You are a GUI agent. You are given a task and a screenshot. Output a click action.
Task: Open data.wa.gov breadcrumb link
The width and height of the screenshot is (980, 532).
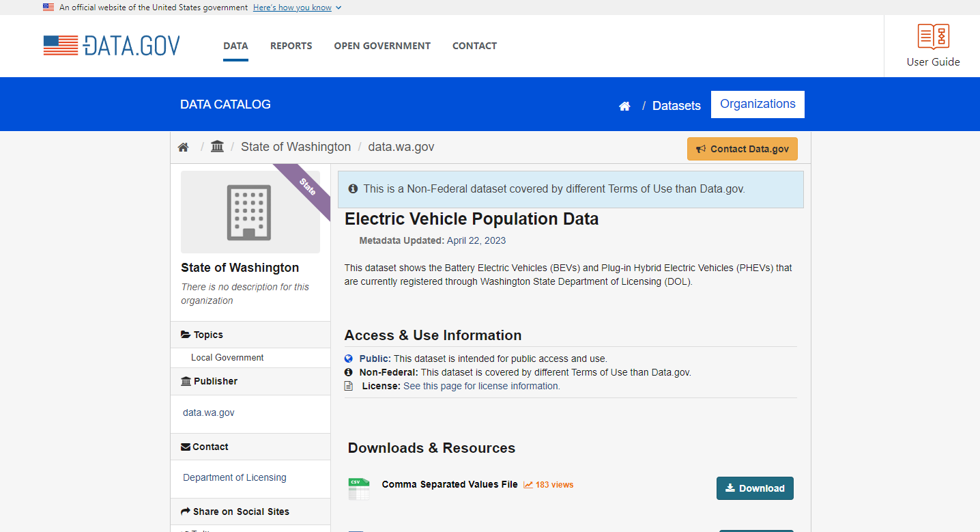point(401,147)
